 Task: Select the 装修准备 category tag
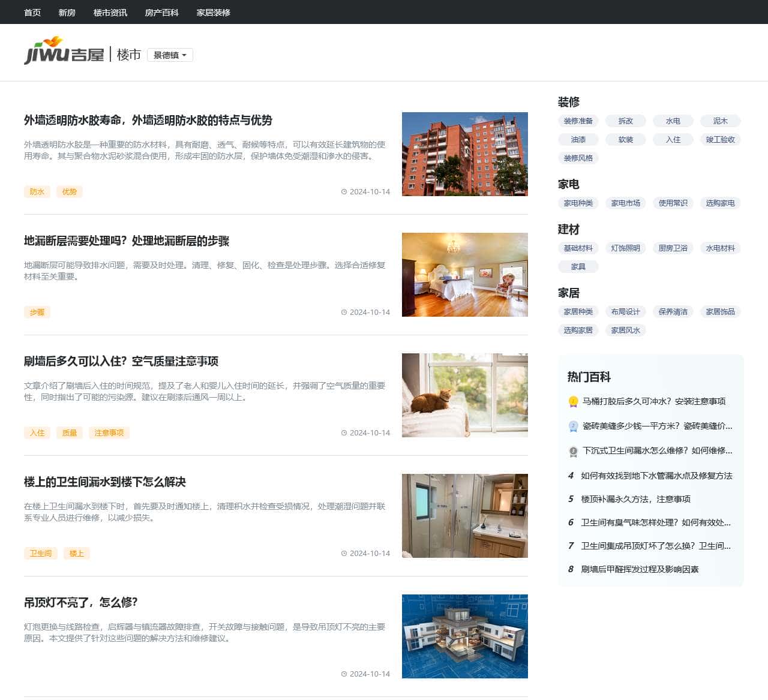tap(578, 121)
